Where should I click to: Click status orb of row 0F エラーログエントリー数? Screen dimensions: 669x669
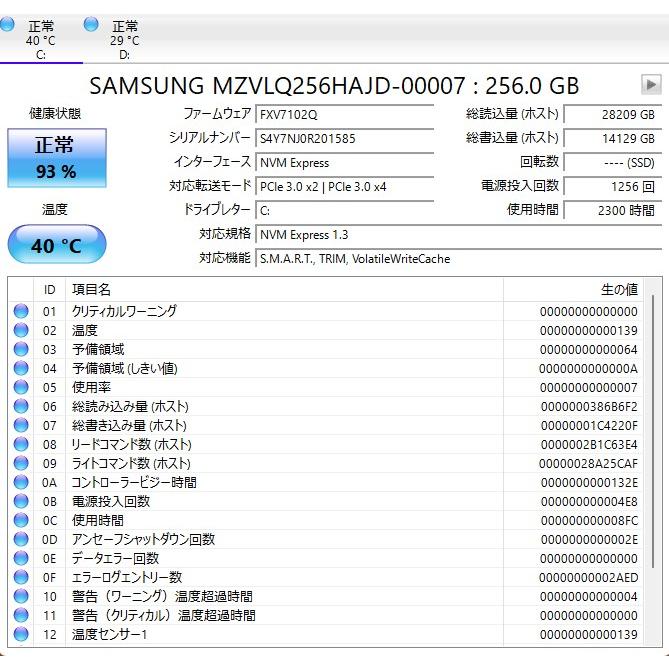[x=21, y=577]
